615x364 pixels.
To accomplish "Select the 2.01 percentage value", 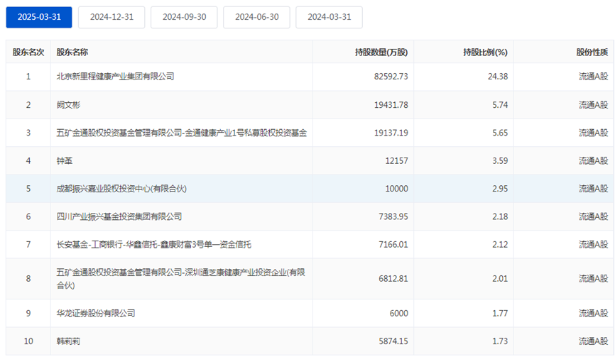I will (500, 279).
